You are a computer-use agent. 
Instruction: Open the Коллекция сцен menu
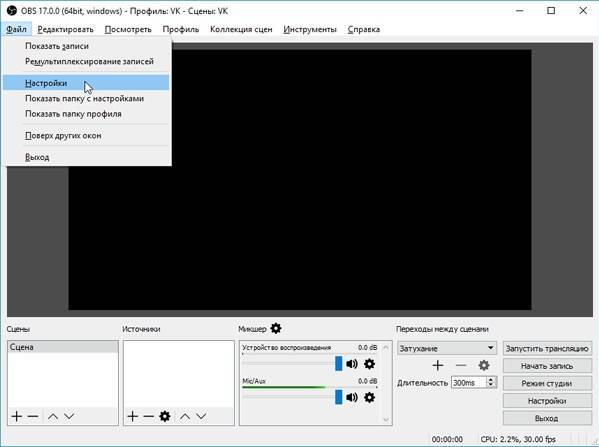click(241, 29)
